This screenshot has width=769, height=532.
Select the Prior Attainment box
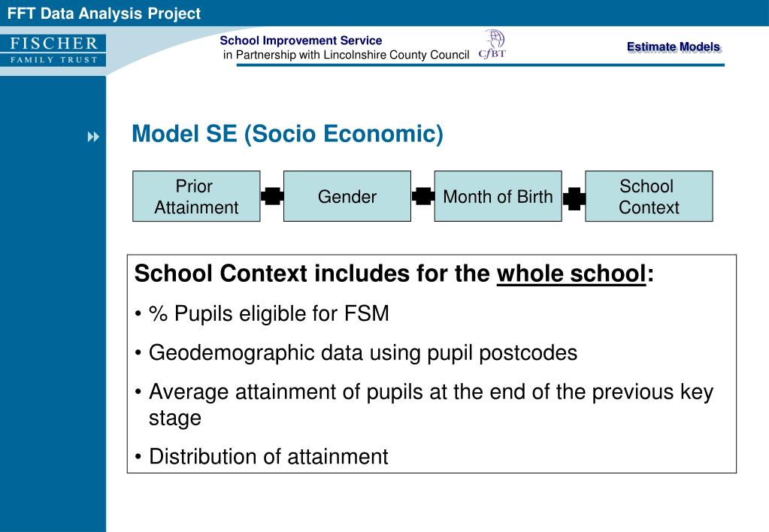(x=196, y=196)
